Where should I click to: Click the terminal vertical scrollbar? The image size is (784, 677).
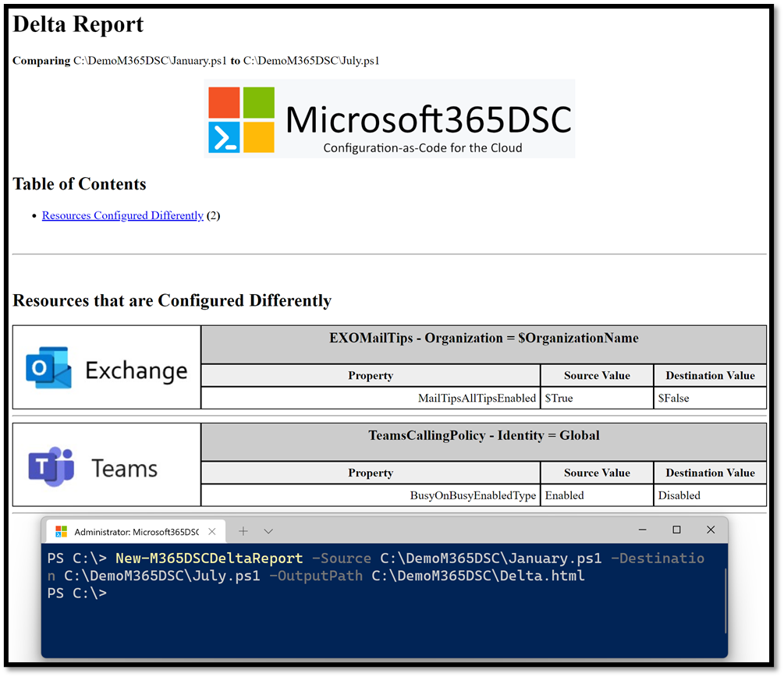[x=725, y=601]
